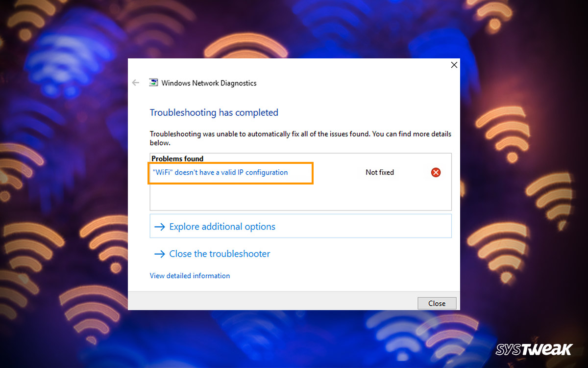
Task: Select the Problems found section header
Action: coord(177,158)
